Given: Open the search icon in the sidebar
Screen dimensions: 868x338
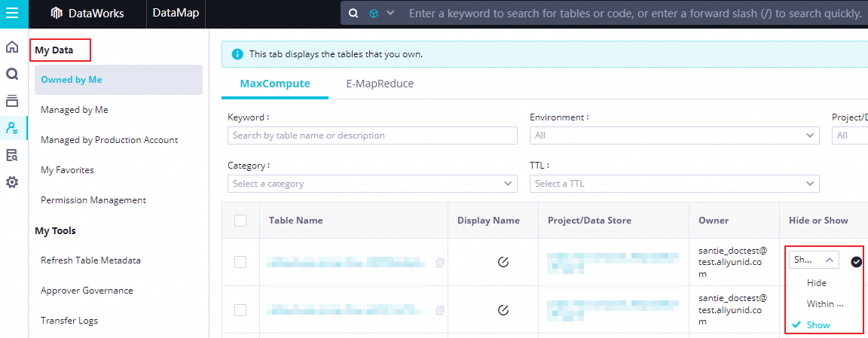Looking at the screenshot, I should [x=11, y=74].
